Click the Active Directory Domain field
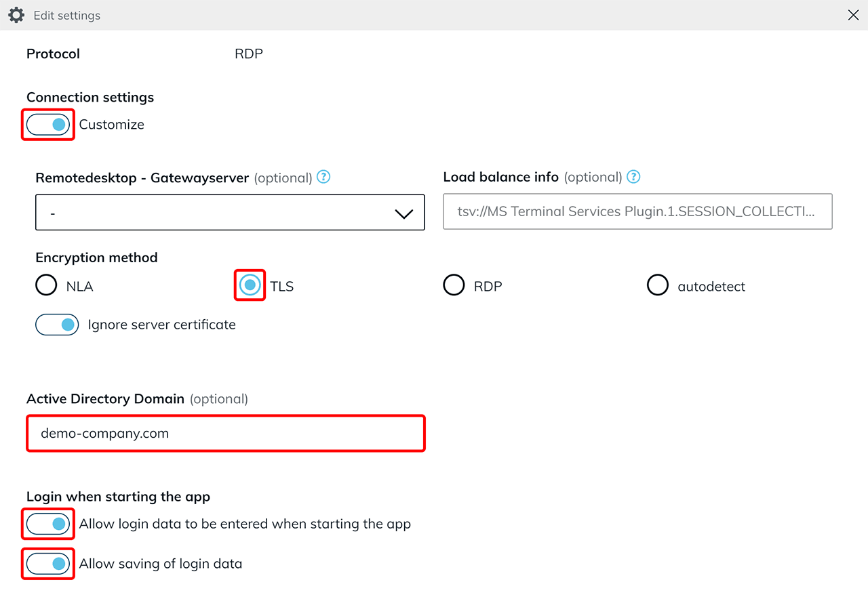The image size is (868, 599). point(225,434)
